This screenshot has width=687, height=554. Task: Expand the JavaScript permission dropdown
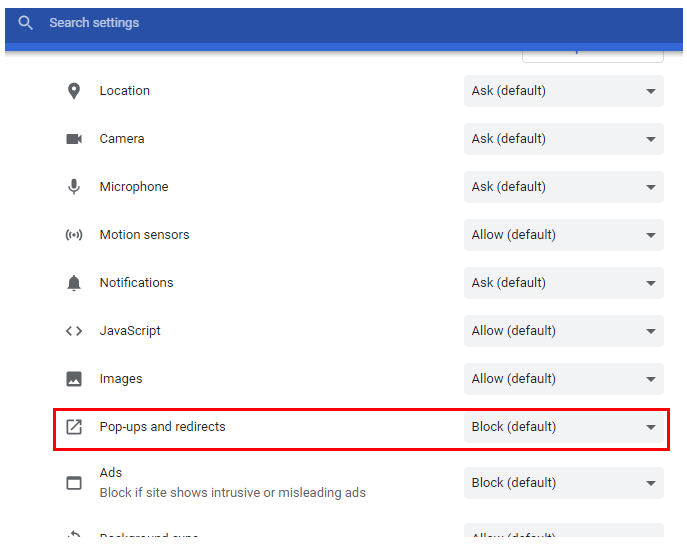(563, 331)
